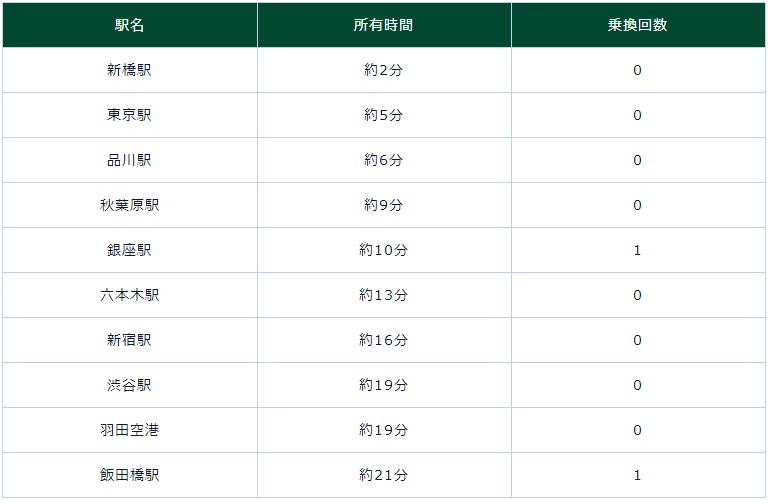Click the 乗換回数 column header

(x=638, y=25)
